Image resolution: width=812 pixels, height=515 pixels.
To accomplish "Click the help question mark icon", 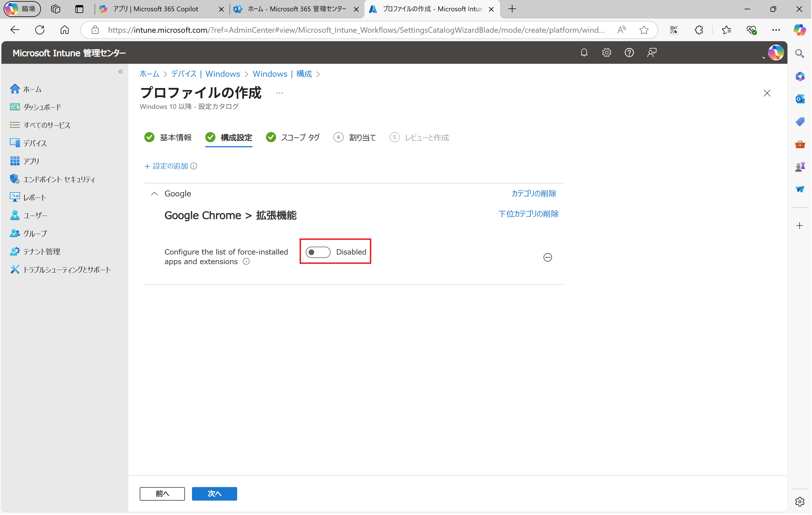I will pos(629,52).
